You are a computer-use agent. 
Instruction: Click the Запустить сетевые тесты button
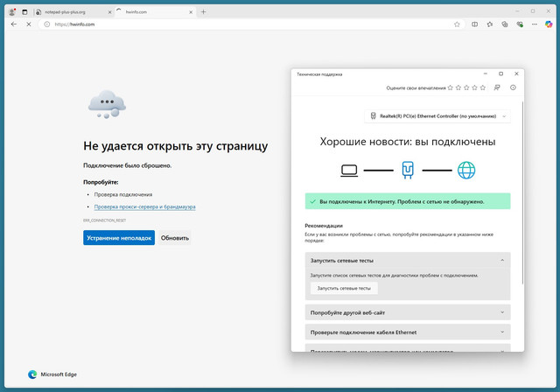point(344,288)
